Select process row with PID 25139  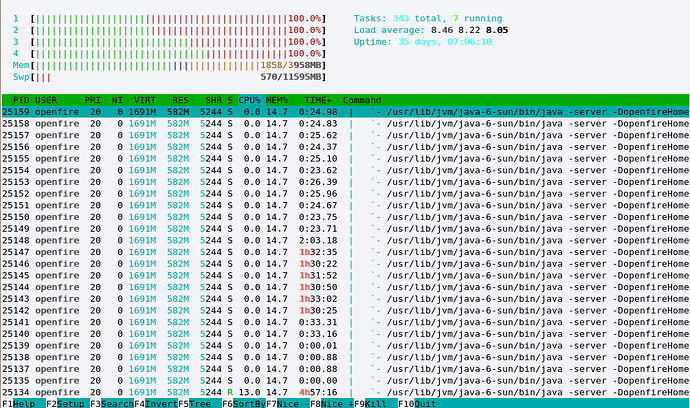345,346
